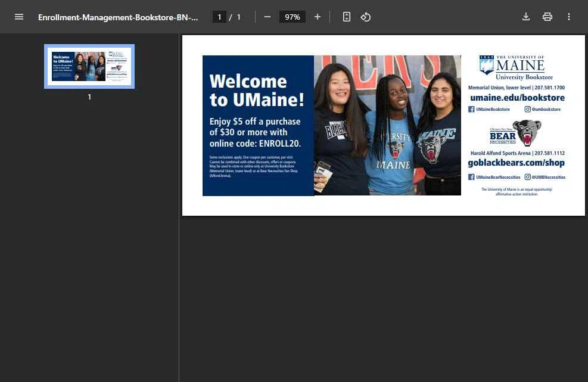
Task: Select the page 1 thumbnail
Action: tap(89, 66)
